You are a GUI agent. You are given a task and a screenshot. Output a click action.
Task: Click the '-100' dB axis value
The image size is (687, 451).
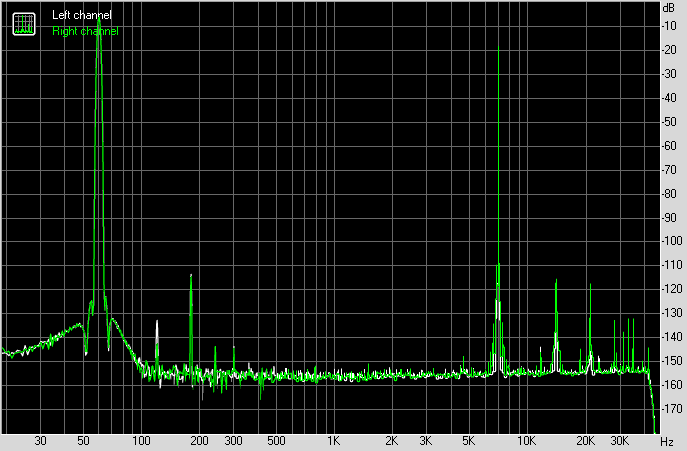pyautogui.click(x=672, y=241)
